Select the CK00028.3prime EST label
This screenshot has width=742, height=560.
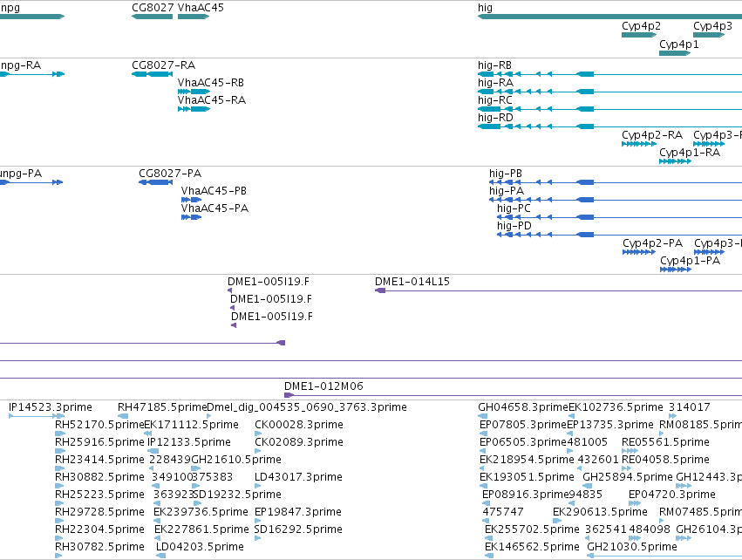[298, 425]
